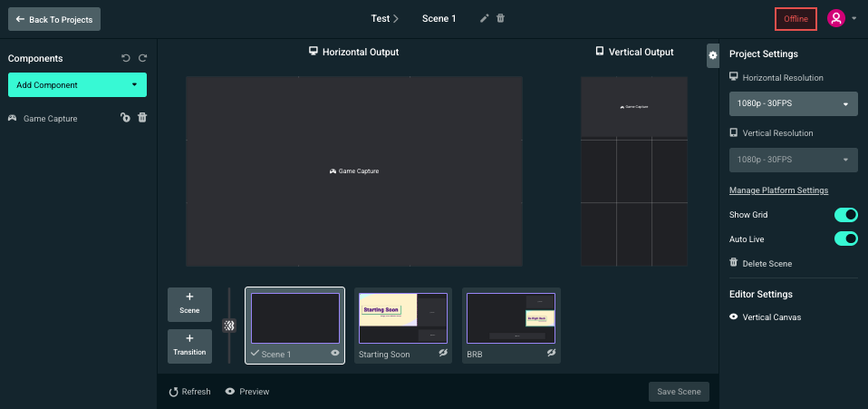Viewport: 868px width, 409px height.
Task: Open Manage Platform Settings link
Action: [778, 190]
